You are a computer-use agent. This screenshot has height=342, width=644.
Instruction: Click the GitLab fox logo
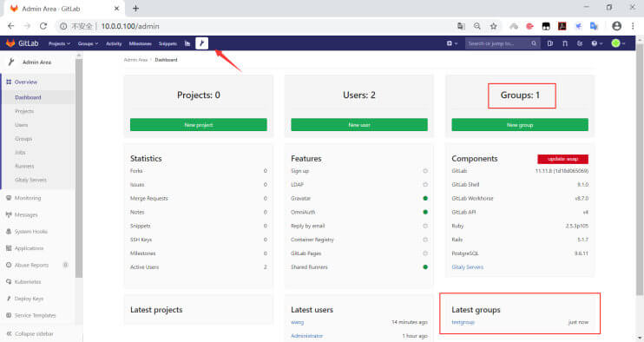pyautogui.click(x=10, y=43)
